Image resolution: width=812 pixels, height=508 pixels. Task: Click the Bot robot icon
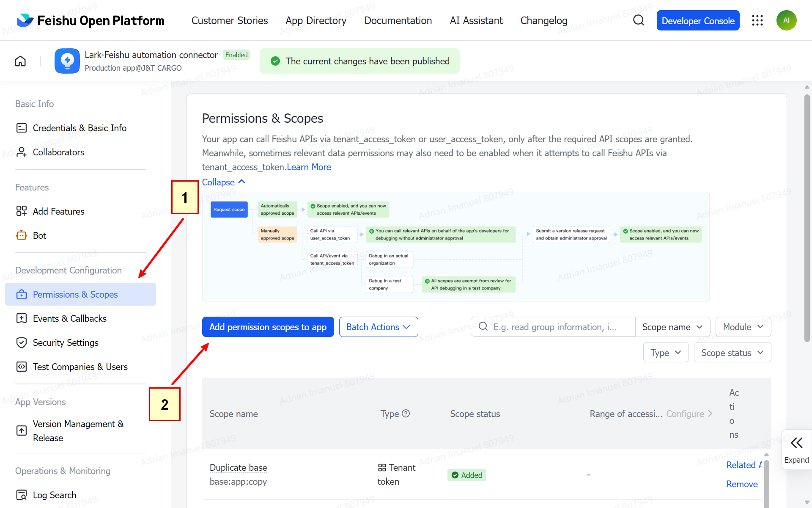tap(22, 235)
